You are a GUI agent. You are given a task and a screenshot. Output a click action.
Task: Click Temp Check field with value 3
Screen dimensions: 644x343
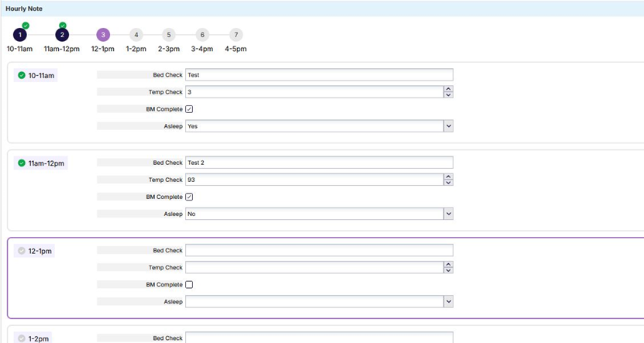click(x=314, y=92)
